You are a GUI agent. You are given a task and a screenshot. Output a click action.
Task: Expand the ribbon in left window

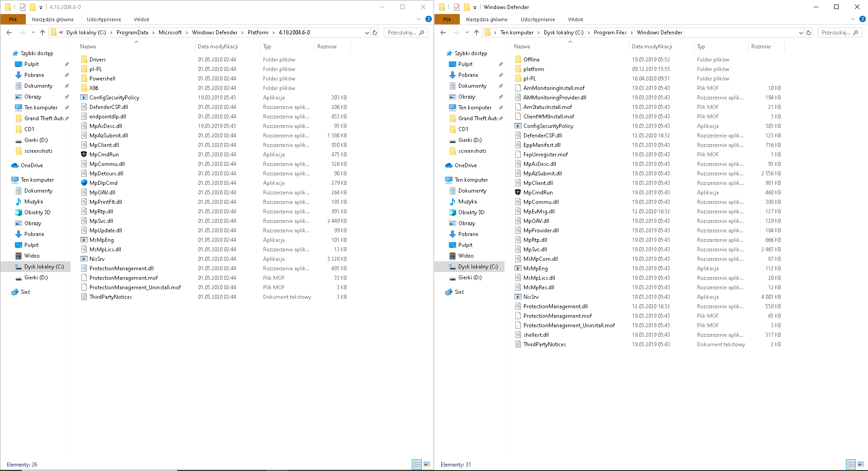click(x=419, y=19)
